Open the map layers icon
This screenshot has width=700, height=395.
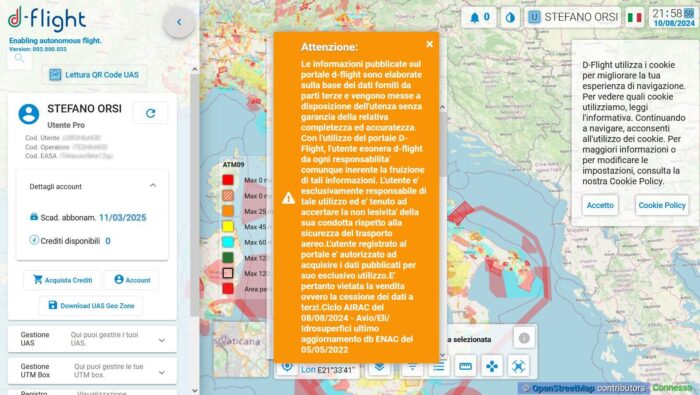click(379, 367)
